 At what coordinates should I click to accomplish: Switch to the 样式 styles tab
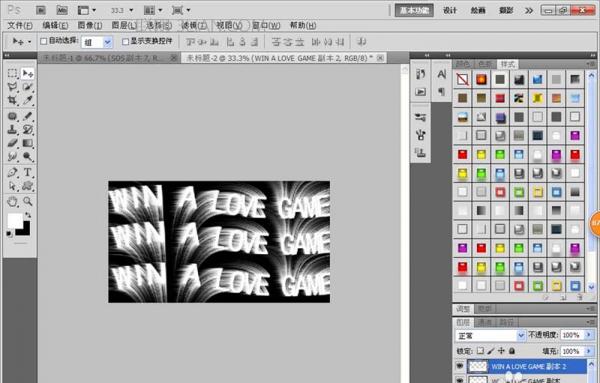click(508, 64)
